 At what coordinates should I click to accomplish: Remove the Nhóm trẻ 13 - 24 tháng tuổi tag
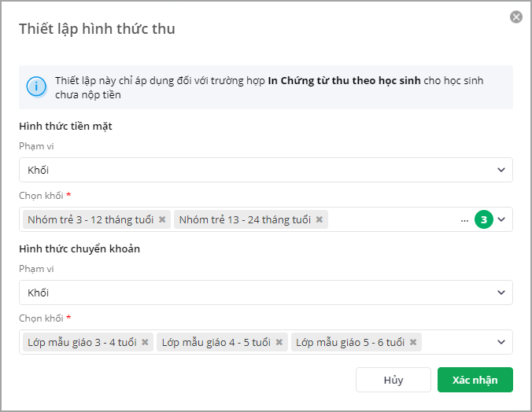[320, 220]
